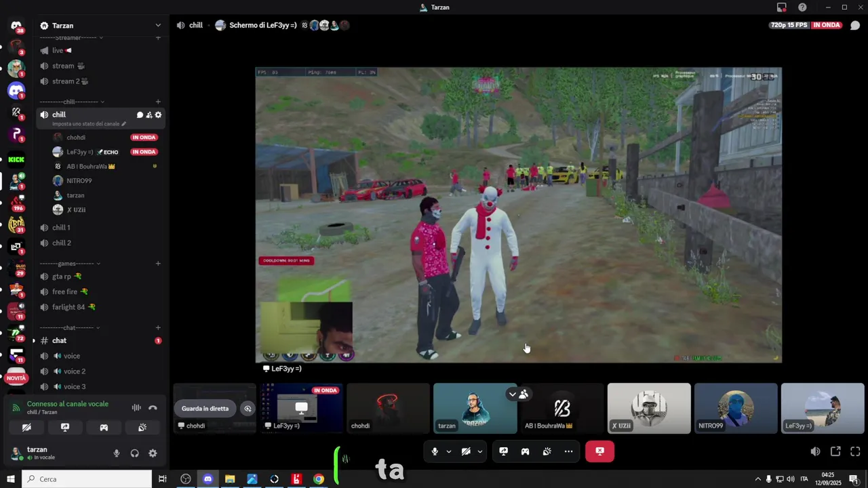Open the inbox icon in the title bar
The height and width of the screenshot is (488, 868).
coord(782,7)
